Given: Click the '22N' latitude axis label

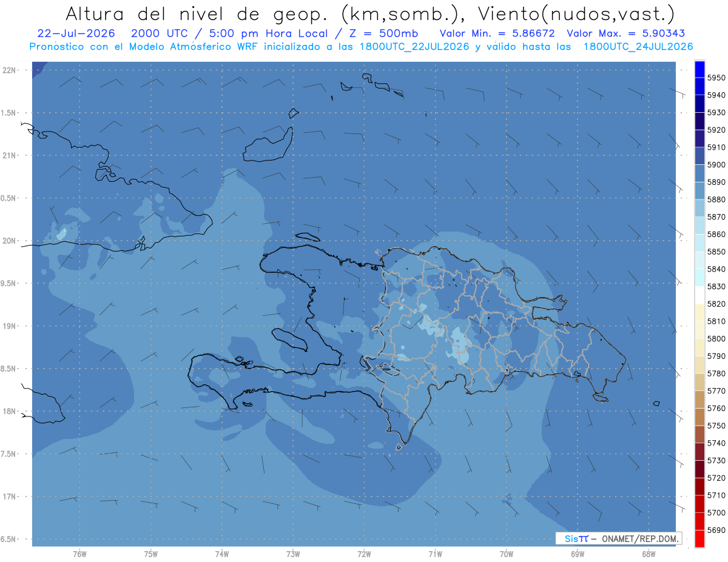Looking at the screenshot, I should pos(8,70).
